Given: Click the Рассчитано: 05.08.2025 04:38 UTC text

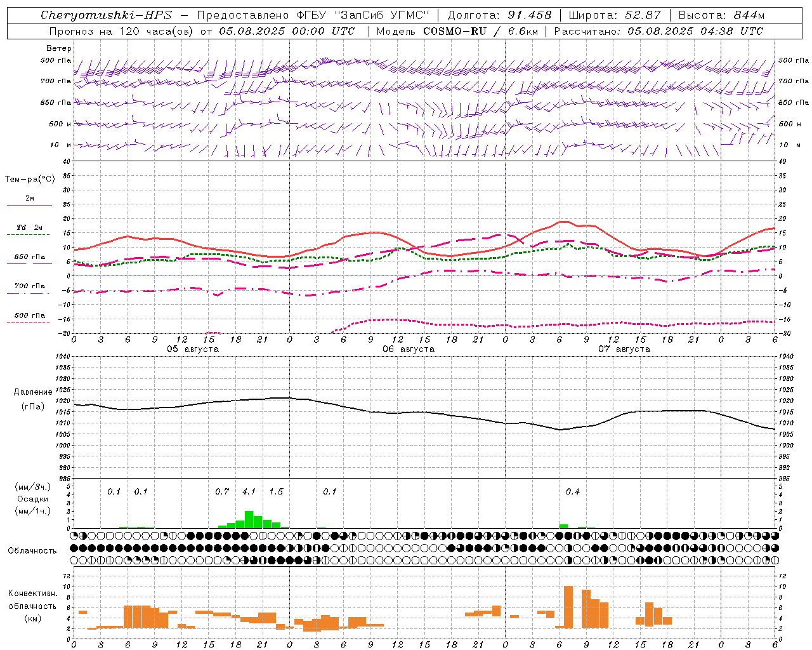Looking at the screenshot, I should click(658, 31).
